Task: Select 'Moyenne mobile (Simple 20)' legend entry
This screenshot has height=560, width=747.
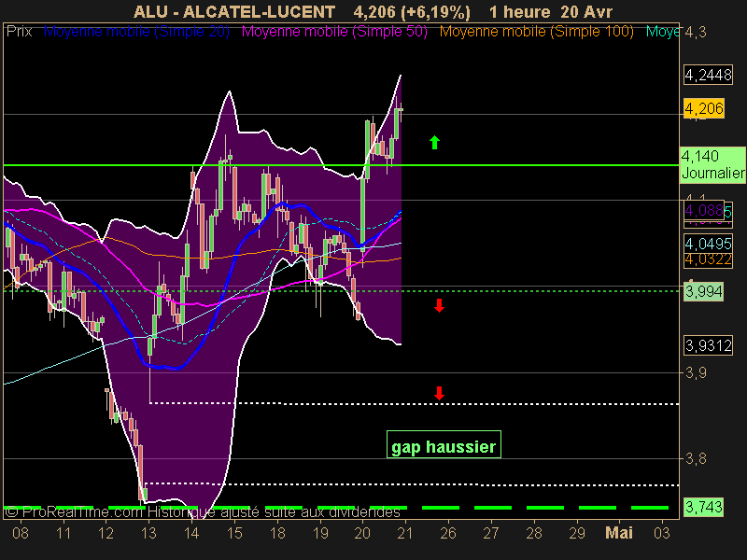Action: click(136, 32)
